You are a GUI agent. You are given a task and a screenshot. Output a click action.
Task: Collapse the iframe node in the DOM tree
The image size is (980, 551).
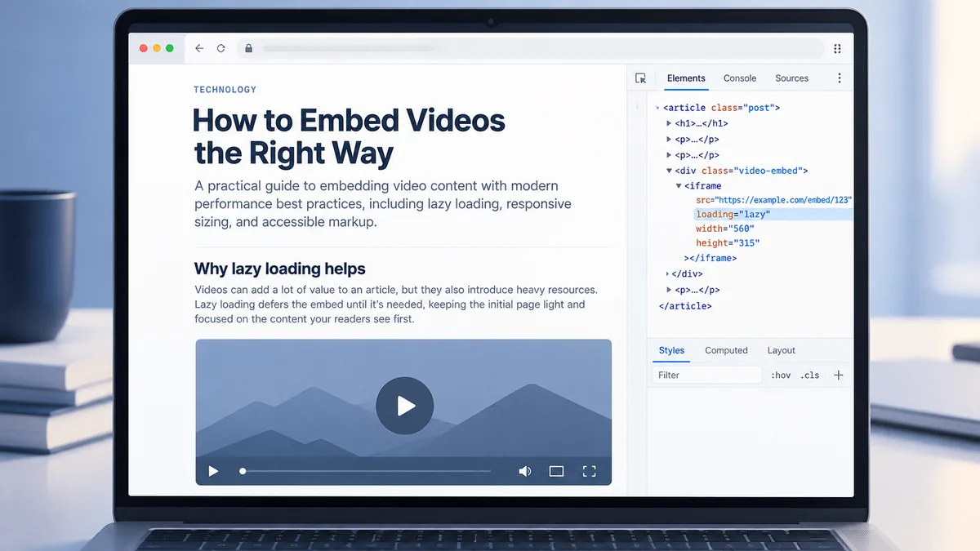click(x=679, y=186)
